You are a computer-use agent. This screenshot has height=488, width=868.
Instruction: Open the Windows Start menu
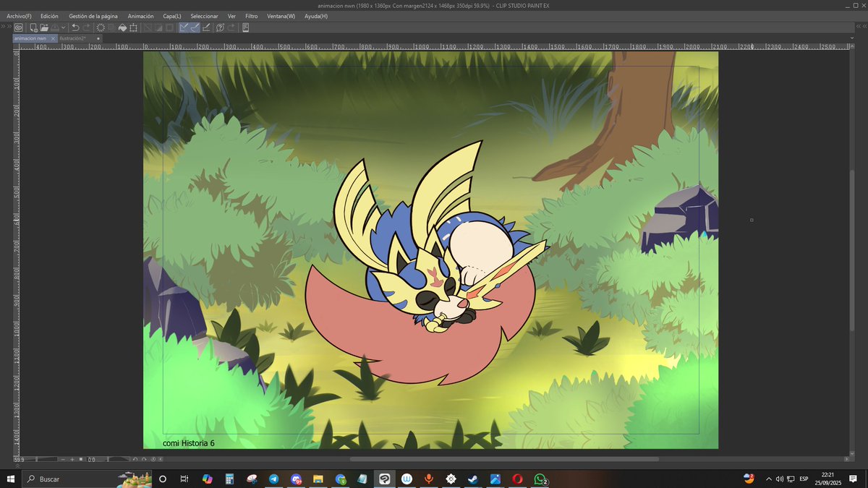(10, 479)
